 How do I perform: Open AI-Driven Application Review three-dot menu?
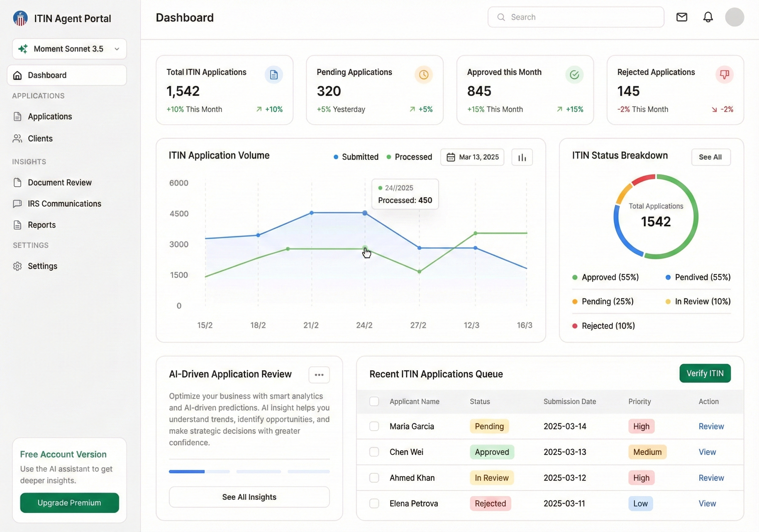tap(319, 375)
